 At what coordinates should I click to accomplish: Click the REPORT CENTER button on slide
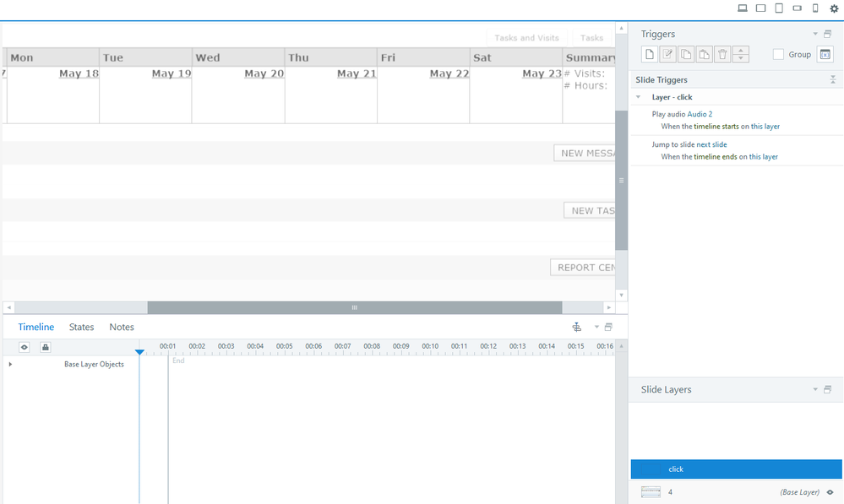click(583, 268)
